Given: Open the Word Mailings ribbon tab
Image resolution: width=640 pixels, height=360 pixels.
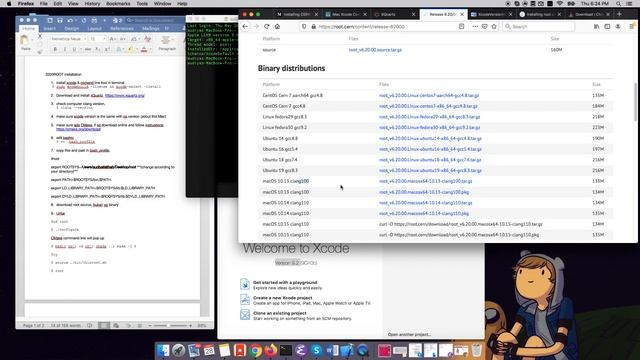Looking at the screenshot, I should tap(151, 29).
